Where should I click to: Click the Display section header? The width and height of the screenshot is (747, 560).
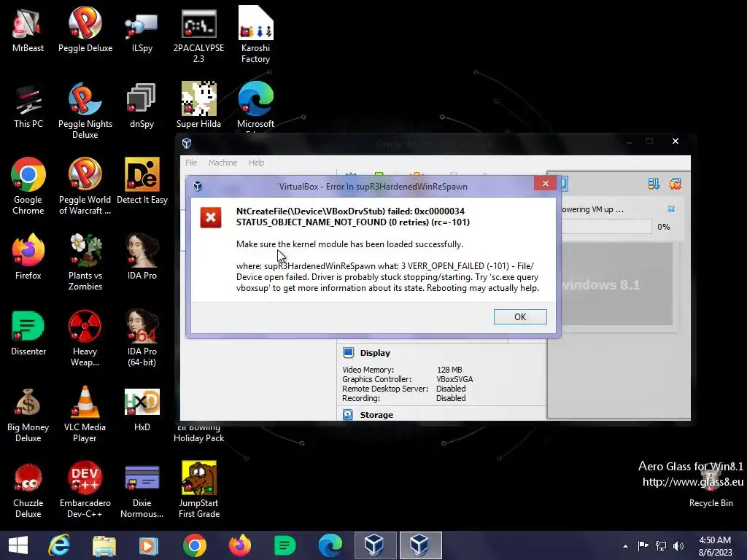pyautogui.click(x=375, y=353)
